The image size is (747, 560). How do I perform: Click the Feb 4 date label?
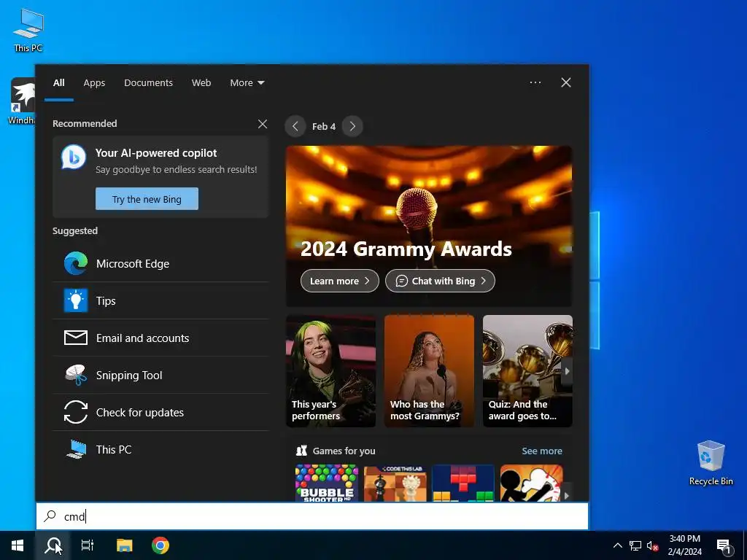pos(324,127)
